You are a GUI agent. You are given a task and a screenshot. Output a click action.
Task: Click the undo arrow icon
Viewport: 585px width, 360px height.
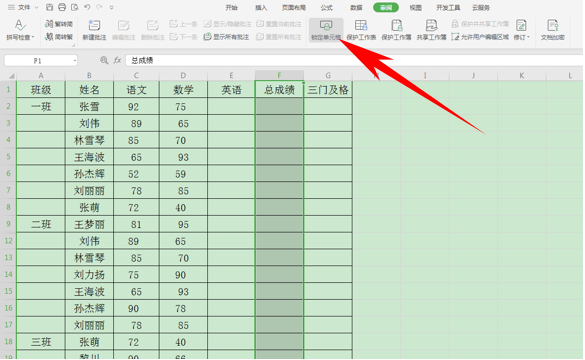tap(87, 7)
